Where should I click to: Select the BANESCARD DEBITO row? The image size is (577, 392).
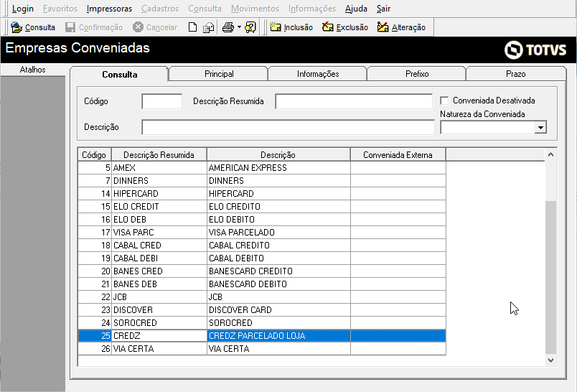(262, 284)
